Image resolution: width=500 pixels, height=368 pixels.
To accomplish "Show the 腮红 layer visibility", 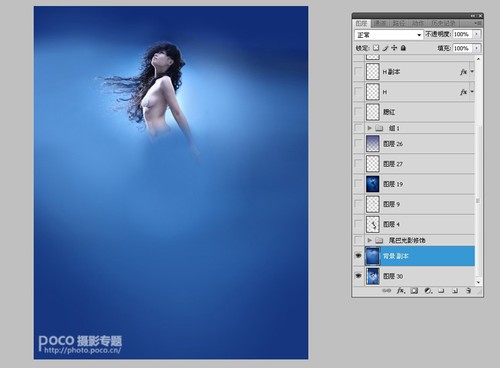I will tap(358, 112).
